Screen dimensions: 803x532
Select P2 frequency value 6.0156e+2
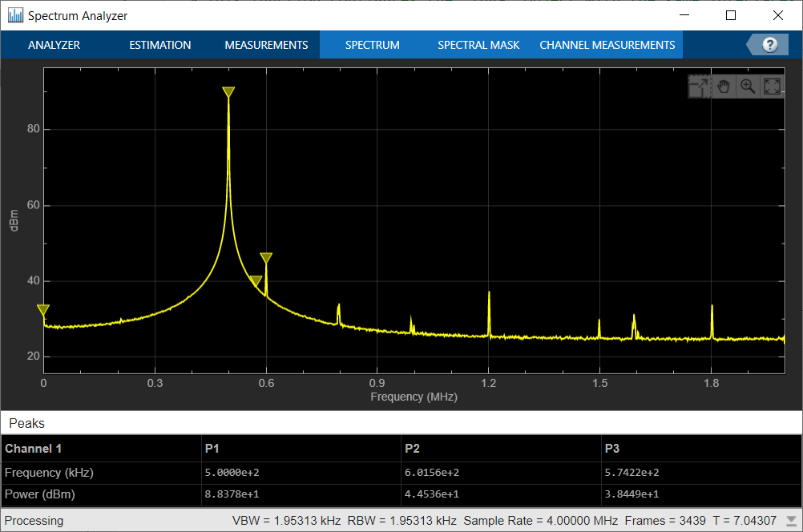[x=432, y=473]
